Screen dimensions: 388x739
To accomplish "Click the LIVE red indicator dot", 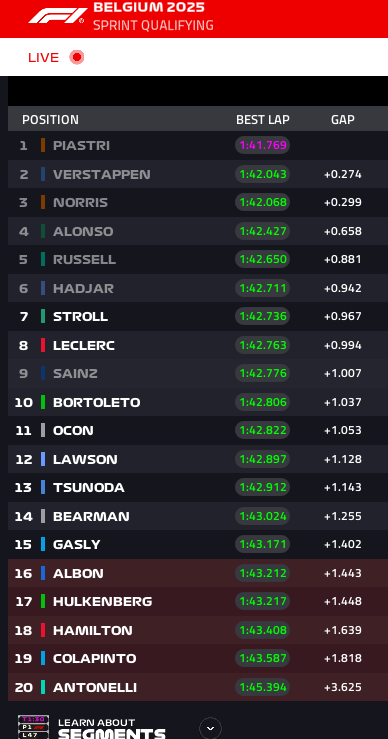I will tap(76, 57).
